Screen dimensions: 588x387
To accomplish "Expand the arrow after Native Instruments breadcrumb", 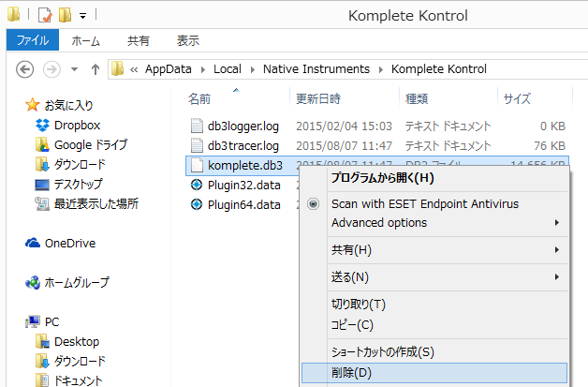I will point(381,70).
